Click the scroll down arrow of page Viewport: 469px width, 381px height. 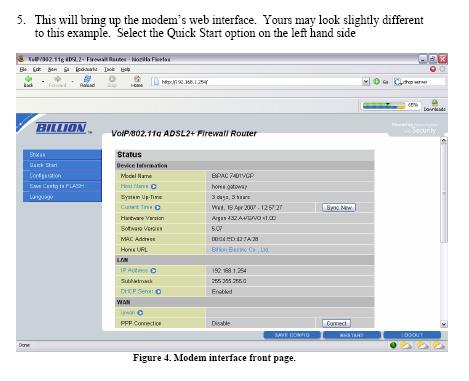tap(444, 324)
